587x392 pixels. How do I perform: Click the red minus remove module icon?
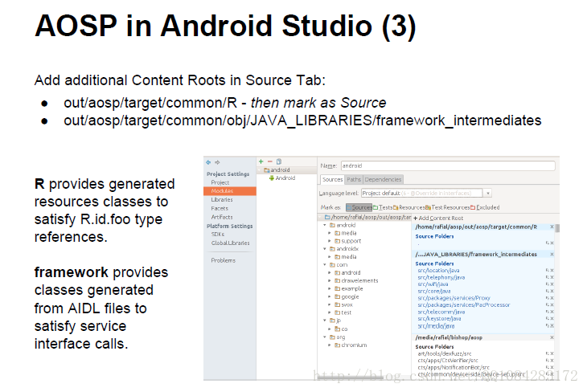(269, 161)
